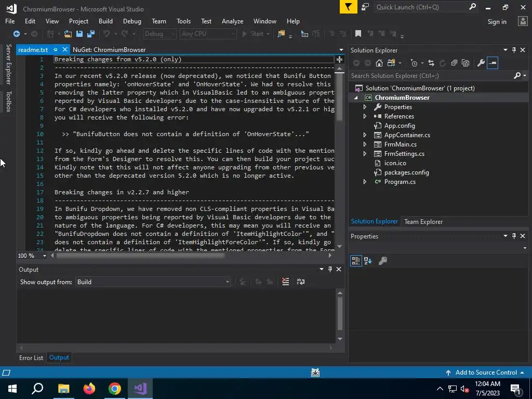The height and width of the screenshot is (399, 532).
Task: Open the active documents list dropdown arrow
Action: 341,49
